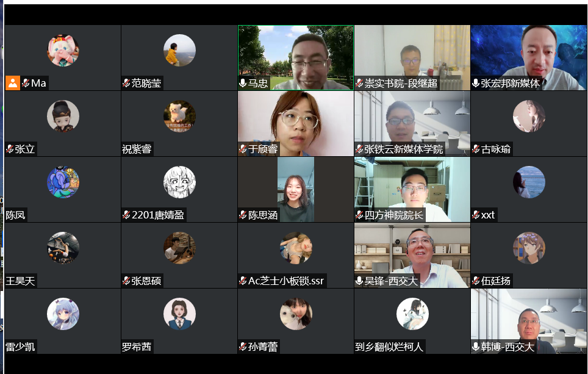588x374 pixels.
Task: Click 伍廷扬's muted microphone icon
Action: pos(476,281)
